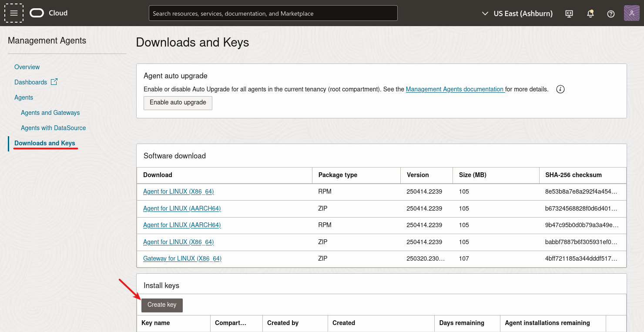Download Agent for LINUX (X86_64) RPM package
Viewport: 644px width, 332px height.
pyautogui.click(x=178, y=191)
